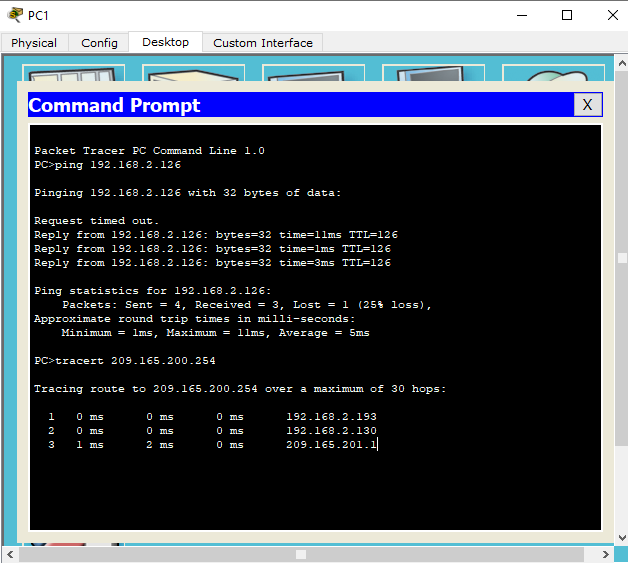The height and width of the screenshot is (563, 628).
Task: Click the 'PC>tracert 209.165.200.254' command line
Action: click(x=125, y=361)
